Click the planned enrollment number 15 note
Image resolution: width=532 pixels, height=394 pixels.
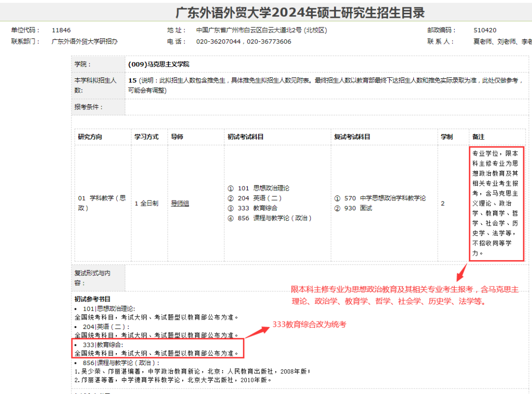325,85
